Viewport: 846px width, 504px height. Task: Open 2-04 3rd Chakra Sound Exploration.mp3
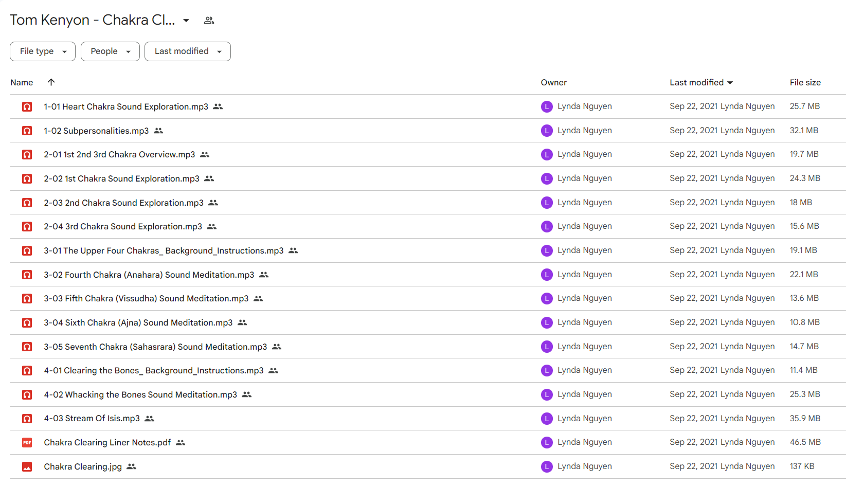pos(123,226)
